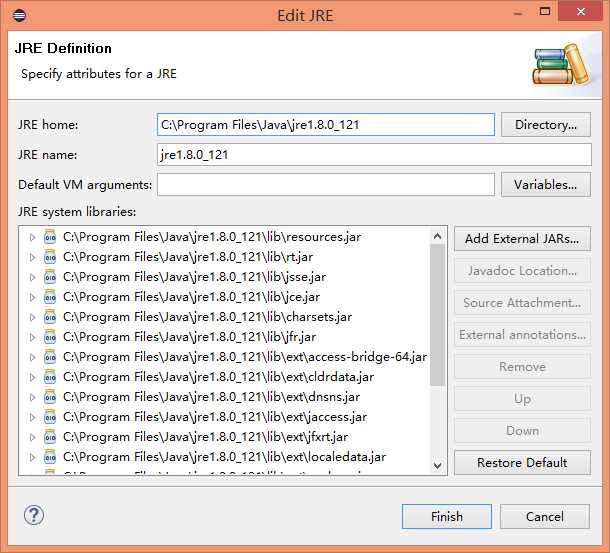Click the Up button
Image resolution: width=610 pixels, height=553 pixels.
(x=522, y=399)
